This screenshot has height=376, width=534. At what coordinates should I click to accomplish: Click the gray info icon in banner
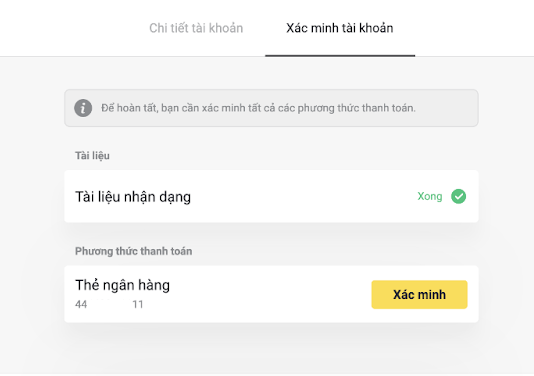tap(83, 108)
